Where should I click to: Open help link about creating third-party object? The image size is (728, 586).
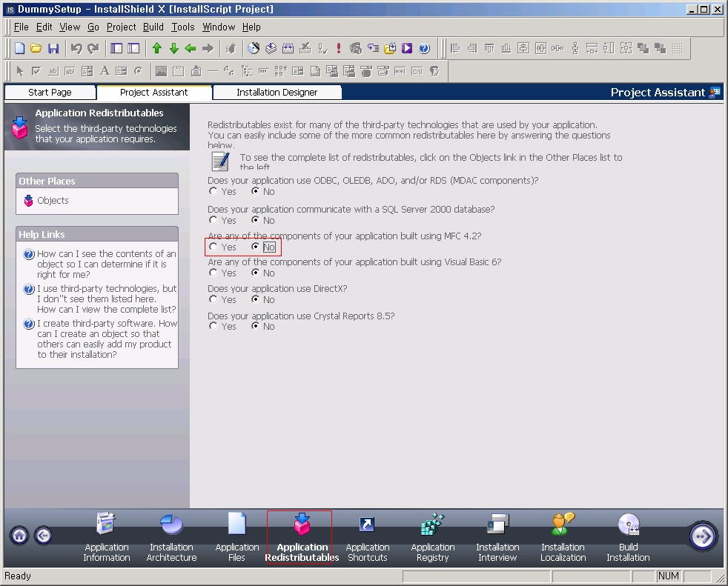[107, 339]
